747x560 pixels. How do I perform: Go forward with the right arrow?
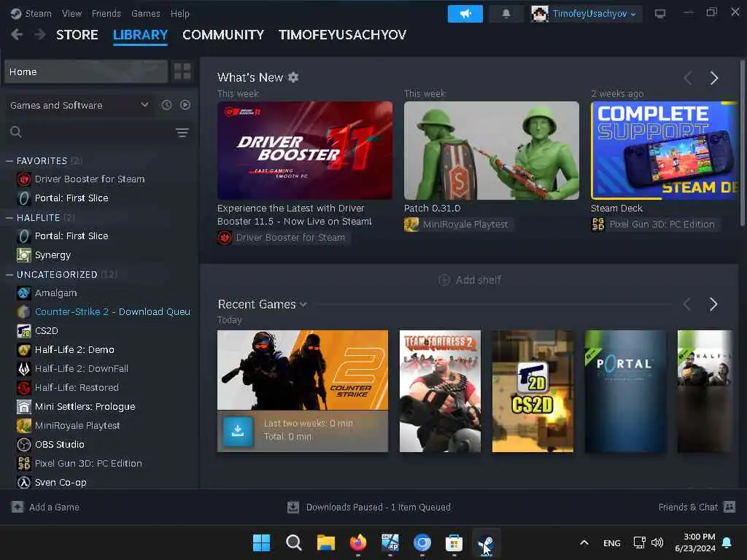(x=39, y=35)
